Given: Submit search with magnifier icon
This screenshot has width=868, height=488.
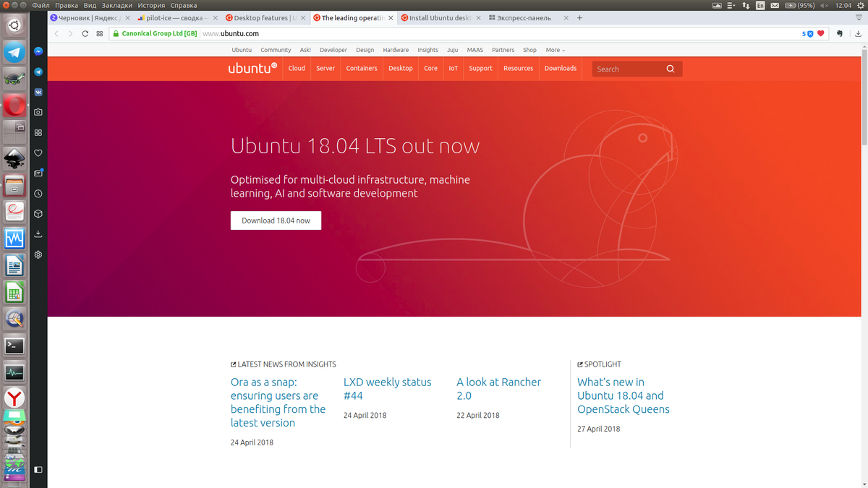Looking at the screenshot, I should click(x=671, y=69).
